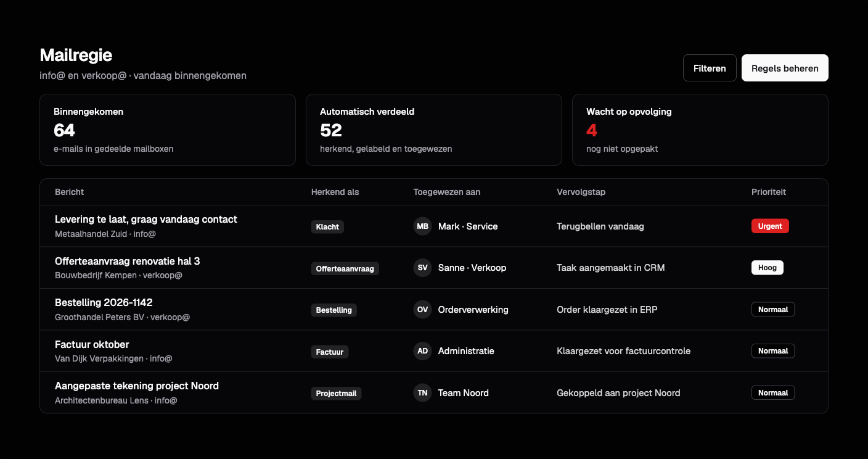Click sender 'Architectenbureau Lens · info@'

[x=116, y=400]
